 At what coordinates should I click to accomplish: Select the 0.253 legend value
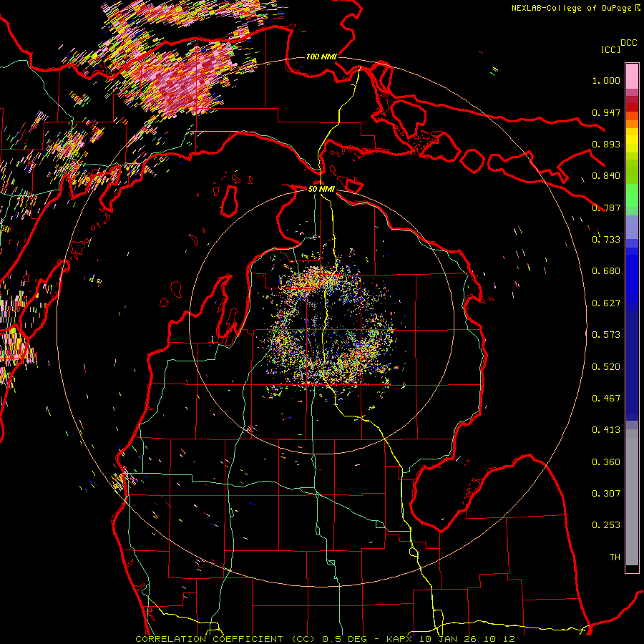[606, 525]
